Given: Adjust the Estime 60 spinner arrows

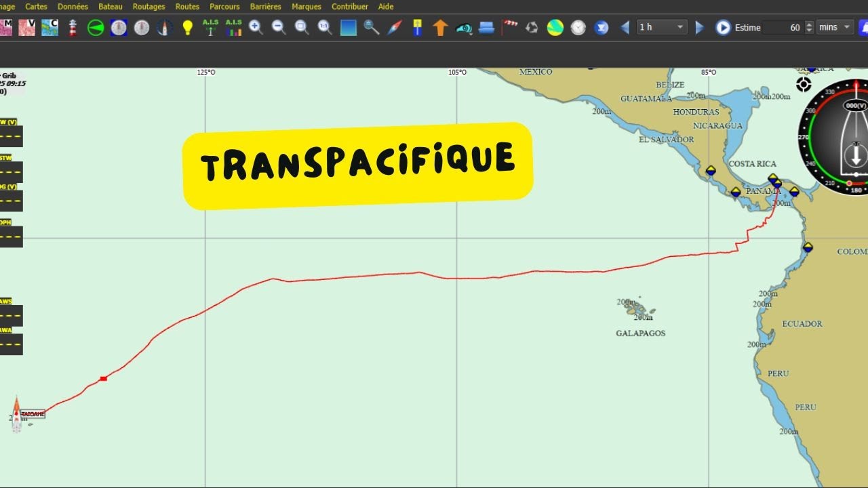Looking at the screenshot, I should pyautogui.click(x=809, y=27).
